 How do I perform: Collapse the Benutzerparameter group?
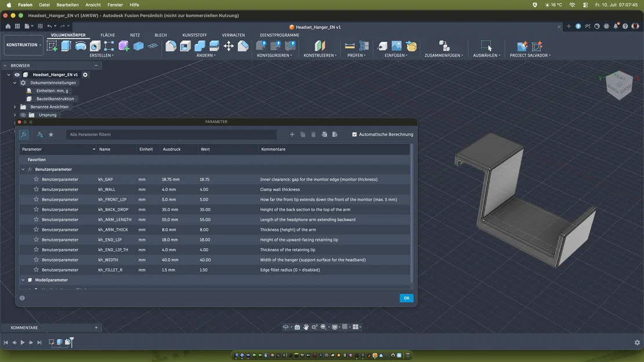click(x=23, y=170)
